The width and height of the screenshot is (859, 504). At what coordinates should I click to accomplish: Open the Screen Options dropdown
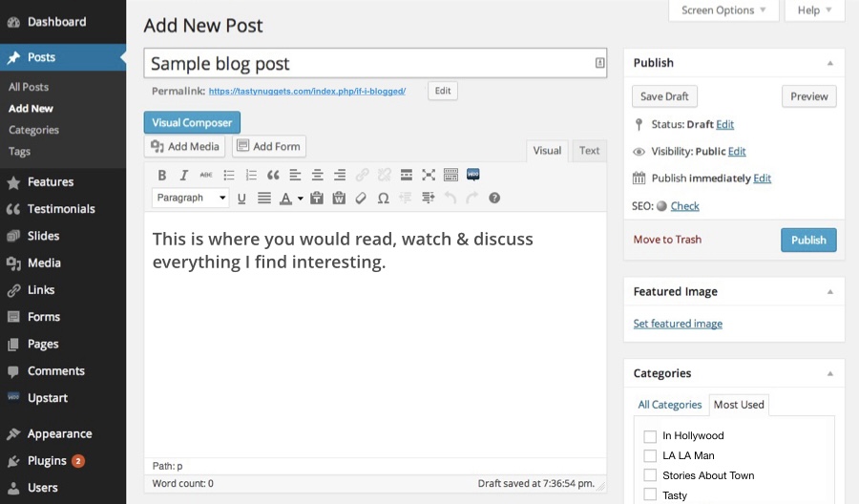(723, 10)
